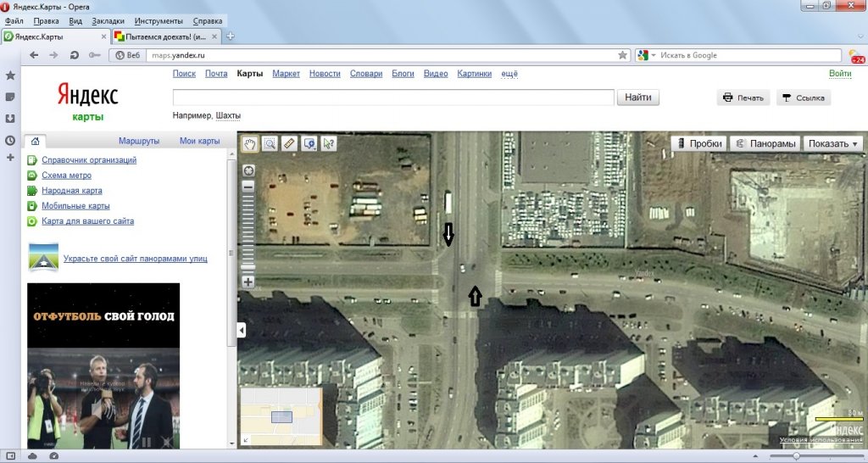868x463 pixels.
Task: Open a new browser tab
Action: tap(231, 36)
